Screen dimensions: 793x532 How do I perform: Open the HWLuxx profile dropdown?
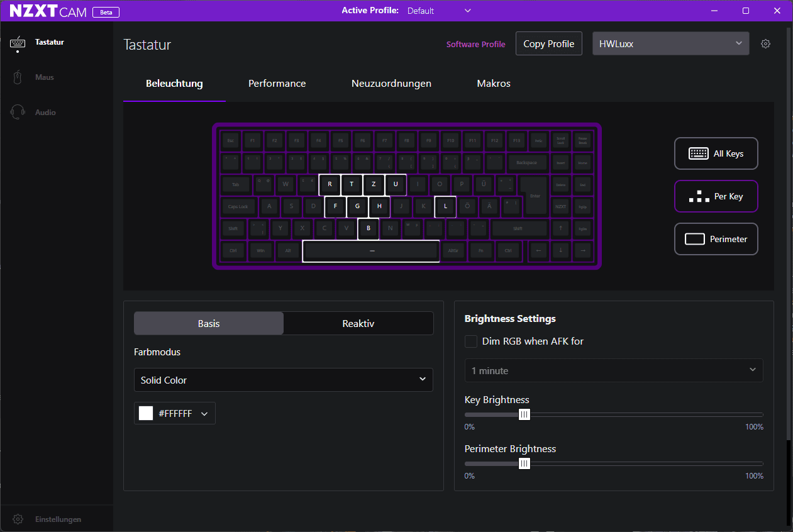[x=671, y=43]
